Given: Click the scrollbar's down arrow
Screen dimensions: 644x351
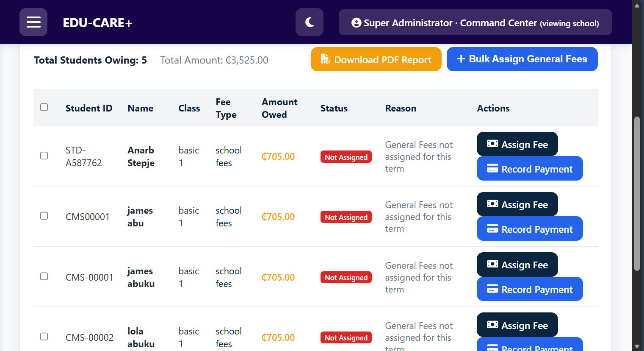Looking at the screenshot, I should coord(637,346).
